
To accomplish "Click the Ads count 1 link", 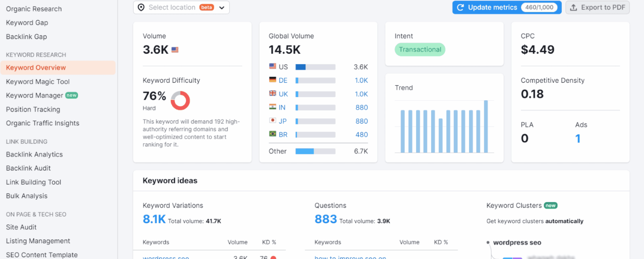I will tap(578, 138).
